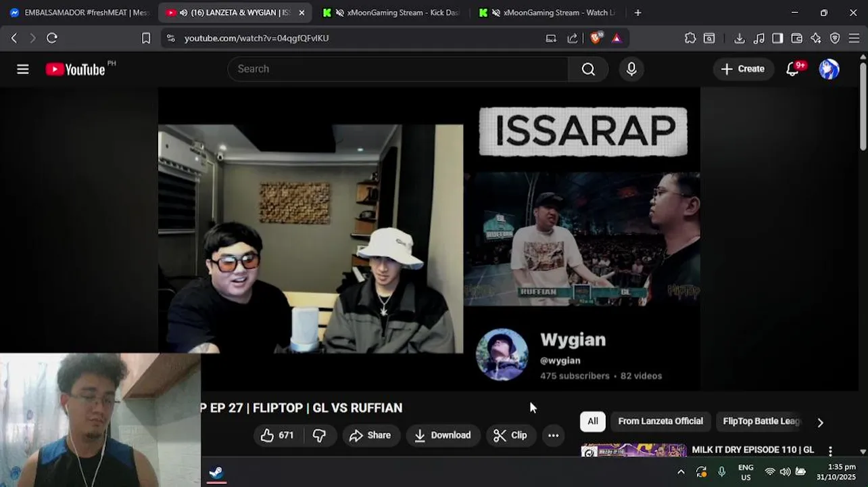Open options menu for MILK IT DRY EPISODE 110
Screen dimensions: 868x487
click(x=830, y=451)
